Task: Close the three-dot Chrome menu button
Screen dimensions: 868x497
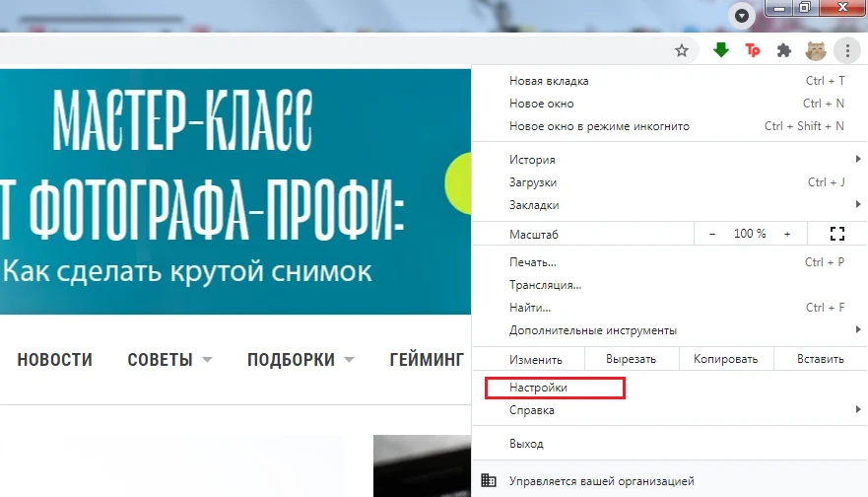Action: pyautogui.click(x=846, y=50)
